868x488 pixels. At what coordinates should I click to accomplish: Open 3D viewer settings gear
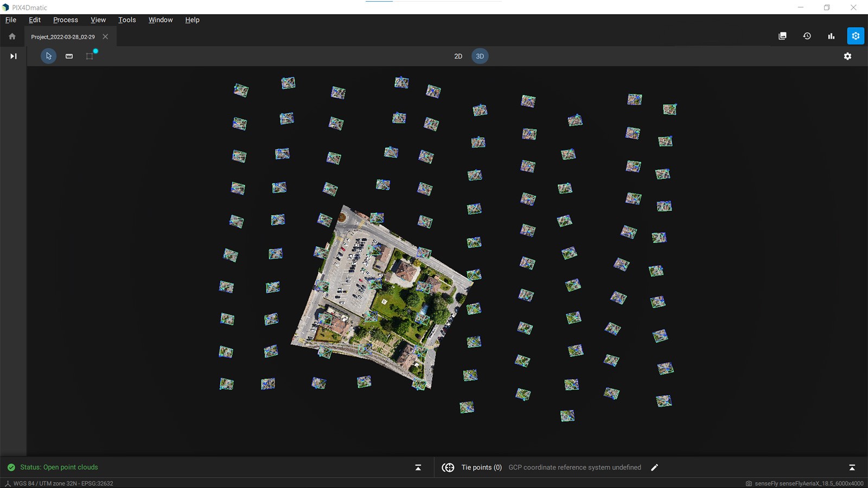coord(847,56)
